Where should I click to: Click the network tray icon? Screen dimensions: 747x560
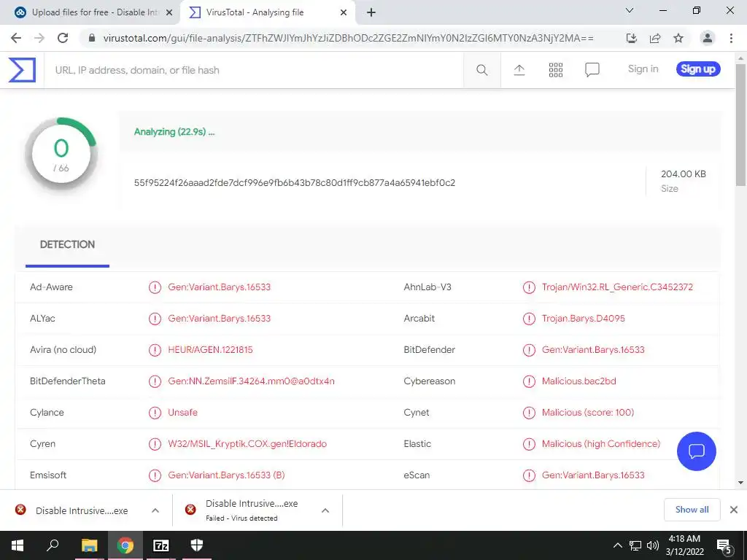(635, 545)
